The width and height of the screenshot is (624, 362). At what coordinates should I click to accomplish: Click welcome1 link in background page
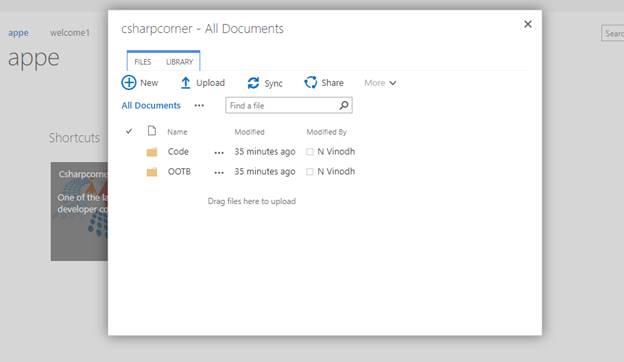click(x=70, y=33)
